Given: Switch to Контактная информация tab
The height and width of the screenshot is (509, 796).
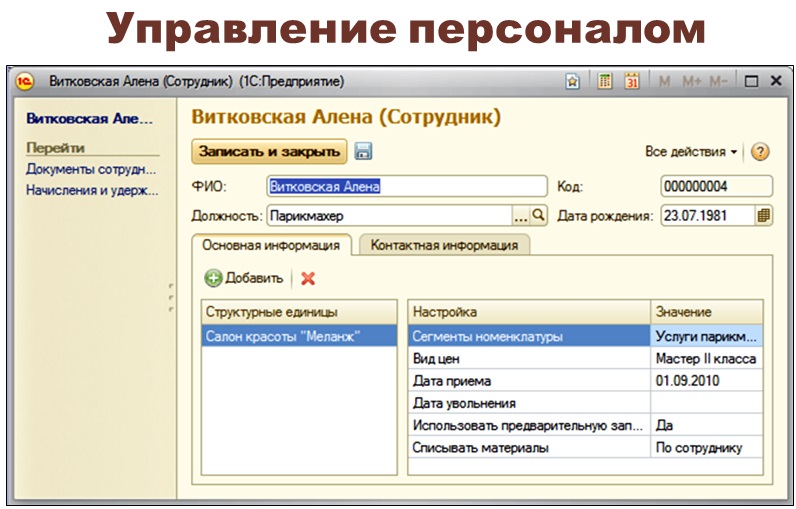Looking at the screenshot, I should click(x=444, y=245).
